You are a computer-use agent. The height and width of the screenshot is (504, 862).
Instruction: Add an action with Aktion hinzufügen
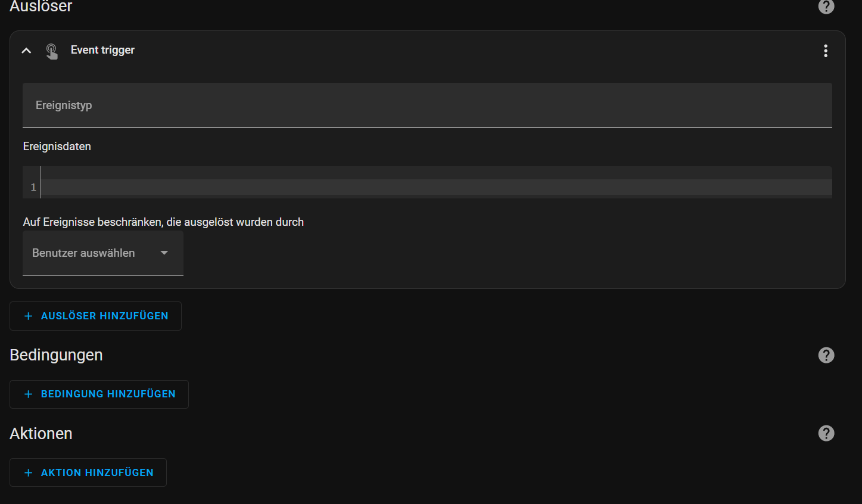pos(97,472)
